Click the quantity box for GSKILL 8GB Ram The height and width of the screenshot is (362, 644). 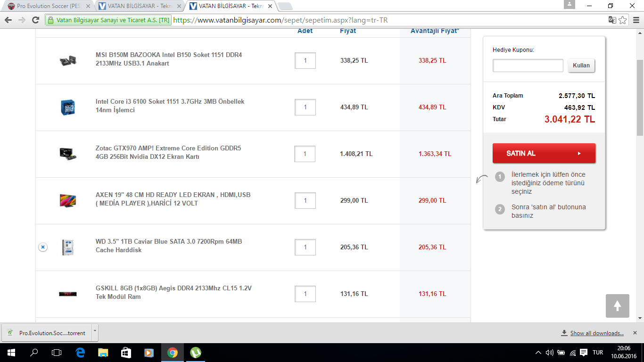point(305,294)
